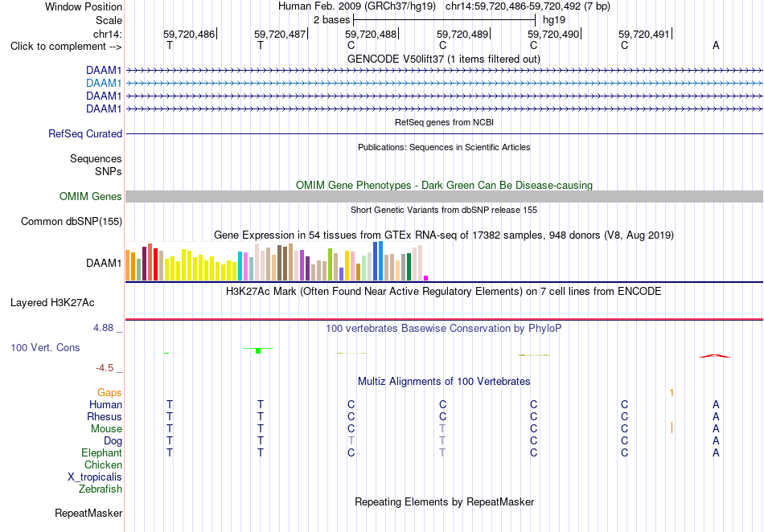Click the 'Layered H3K27Ac' track label
The image size is (764, 532).
[52, 303]
